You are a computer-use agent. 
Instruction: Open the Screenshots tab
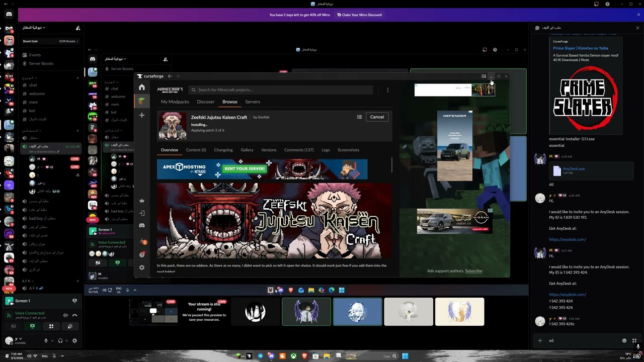point(348,150)
